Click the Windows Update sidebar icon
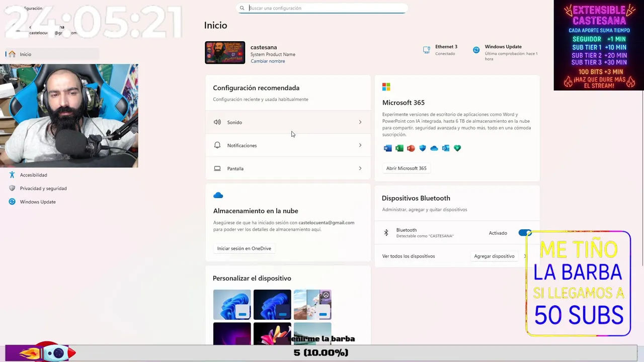 point(12,202)
